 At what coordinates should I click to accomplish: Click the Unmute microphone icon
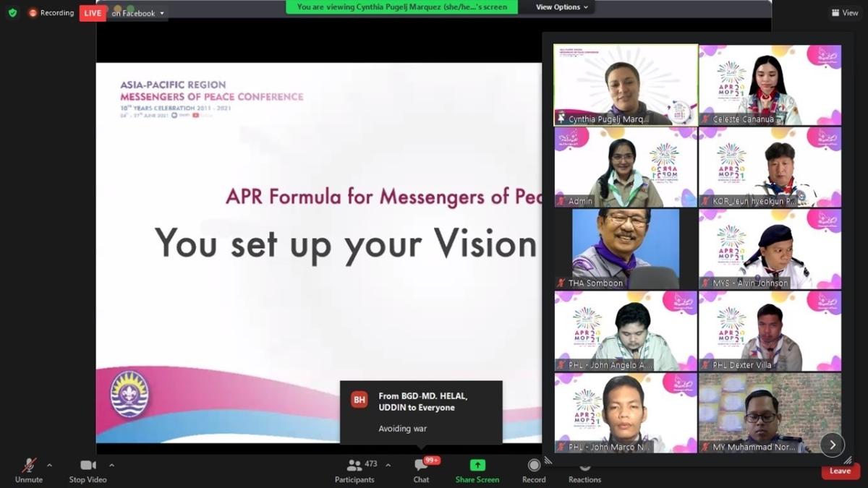29,466
